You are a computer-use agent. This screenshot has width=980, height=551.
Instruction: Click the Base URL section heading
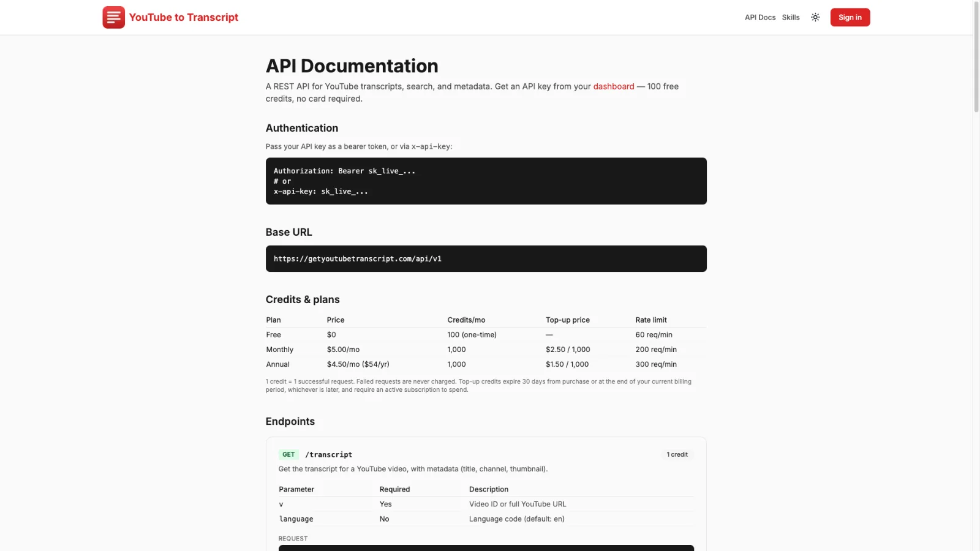(288, 232)
